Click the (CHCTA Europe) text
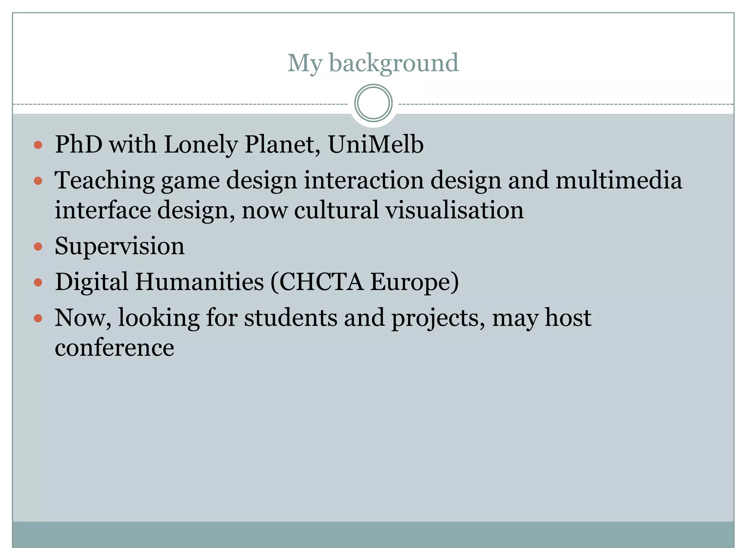 tap(364, 282)
